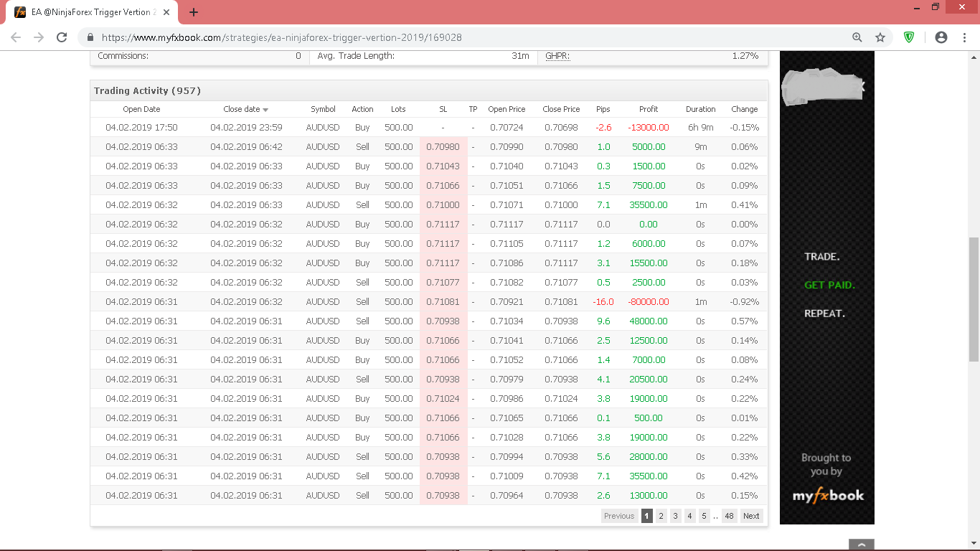Sort table by TP header

pyautogui.click(x=473, y=109)
